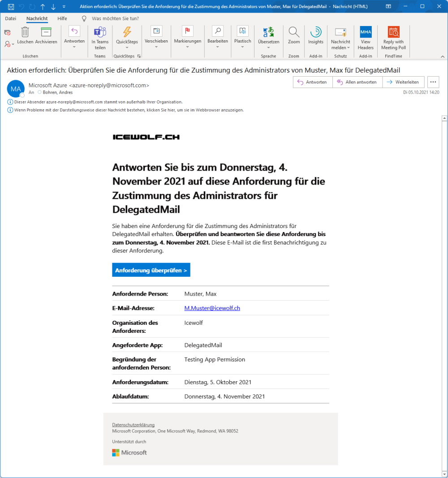
Task: Forward the email with Weiterleiten
Action: pos(403,82)
